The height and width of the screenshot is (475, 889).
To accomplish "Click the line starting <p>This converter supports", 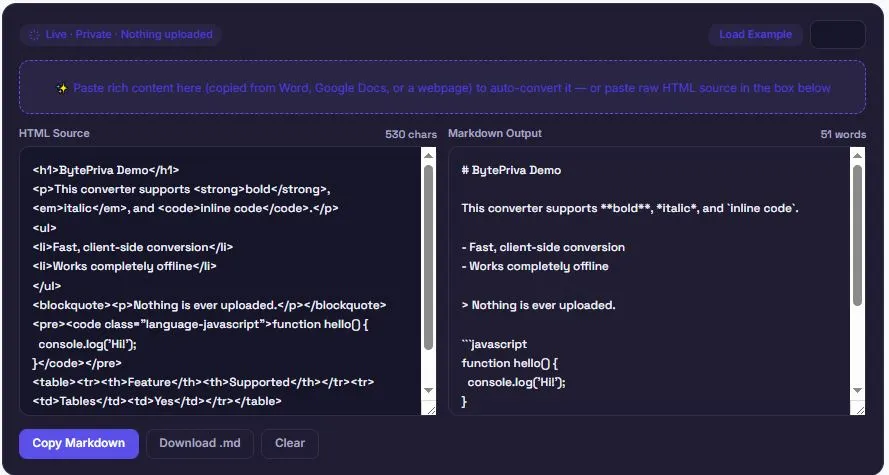I will point(181,189).
